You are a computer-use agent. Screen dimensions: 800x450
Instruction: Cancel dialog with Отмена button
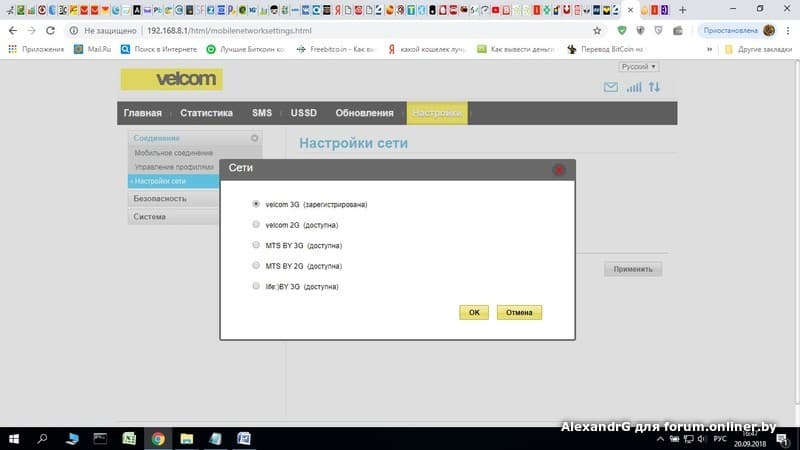[519, 312]
